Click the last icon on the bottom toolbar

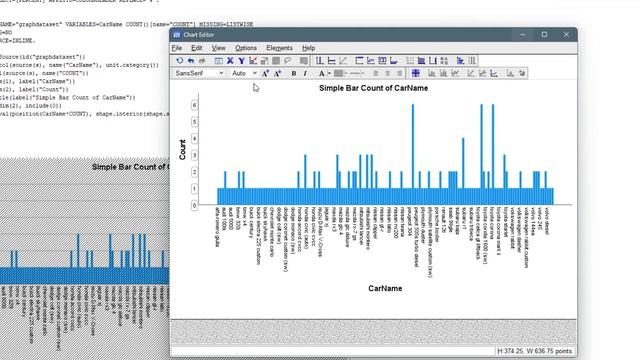pos(522,73)
